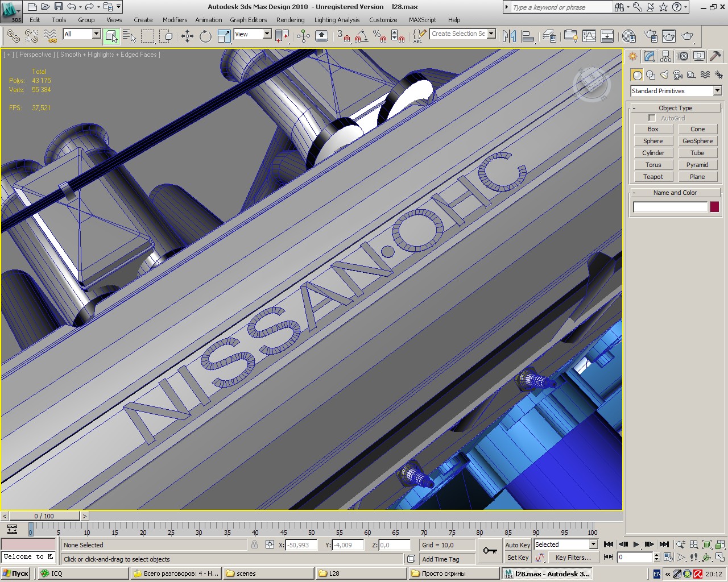
Task: Choose the Select and Rotate tool
Action: coord(205,36)
